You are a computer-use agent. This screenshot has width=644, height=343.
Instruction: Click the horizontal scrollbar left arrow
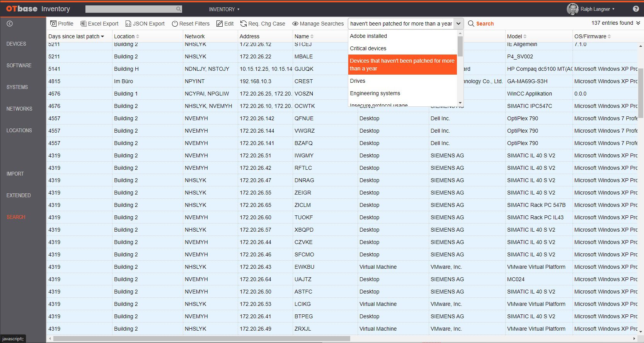click(49, 339)
